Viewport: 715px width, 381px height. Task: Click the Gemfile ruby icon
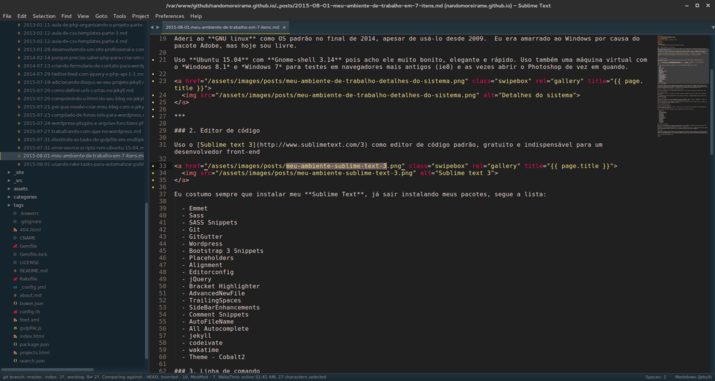pos(16,246)
